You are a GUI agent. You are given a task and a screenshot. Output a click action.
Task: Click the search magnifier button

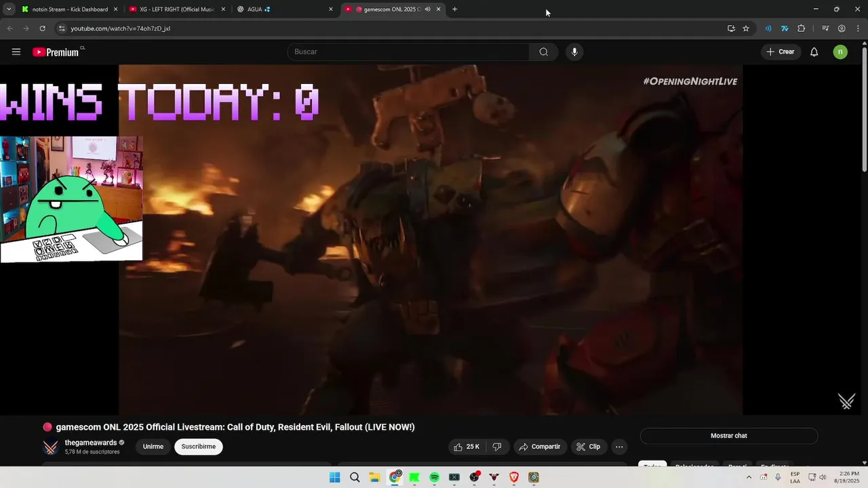tap(543, 52)
